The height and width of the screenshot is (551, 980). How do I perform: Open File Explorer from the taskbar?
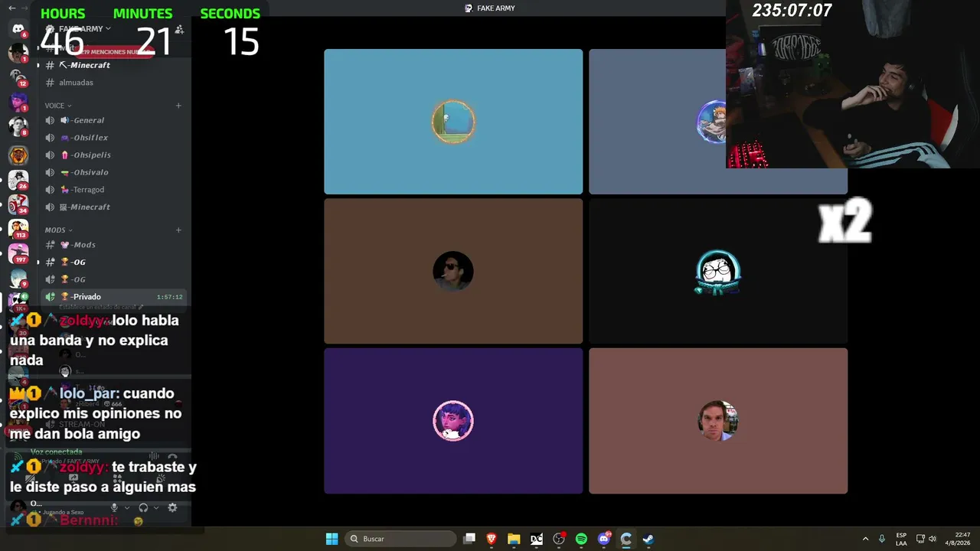(x=514, y=539)
